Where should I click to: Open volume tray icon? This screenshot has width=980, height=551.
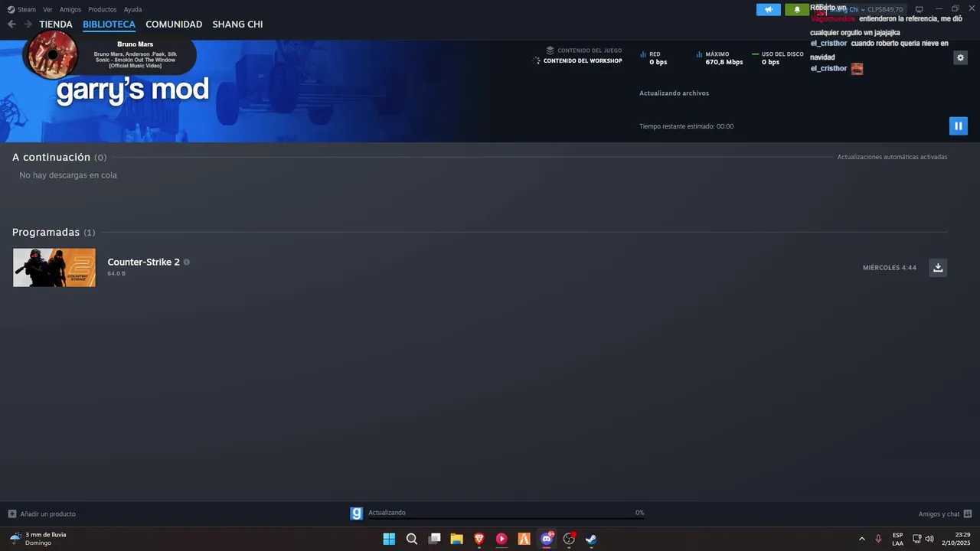[929, 539]
